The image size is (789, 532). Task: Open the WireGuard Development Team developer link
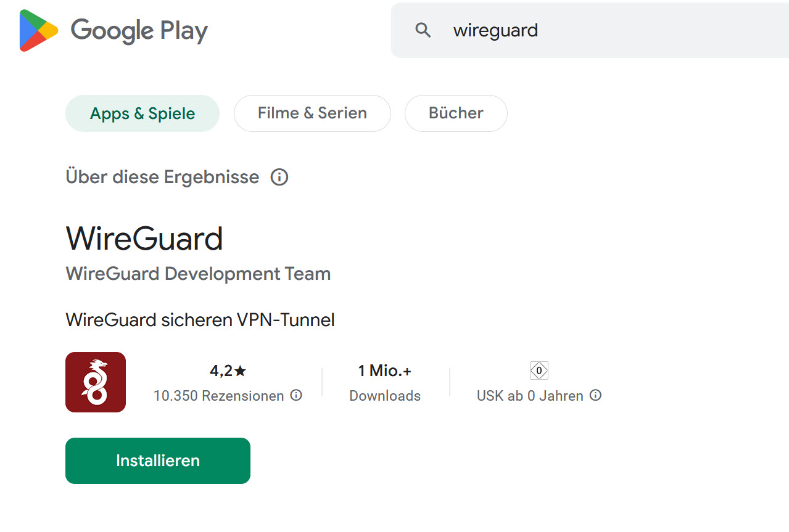tap(198, 274)
